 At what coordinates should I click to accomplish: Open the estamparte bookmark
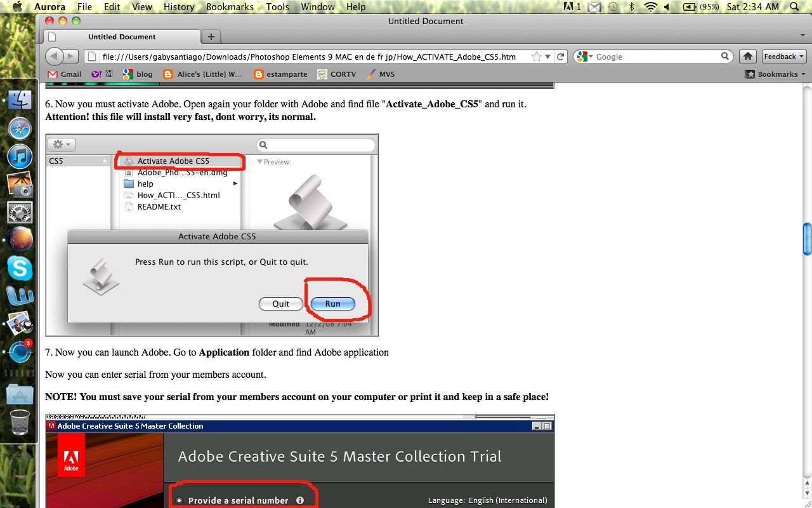[280, 74]
